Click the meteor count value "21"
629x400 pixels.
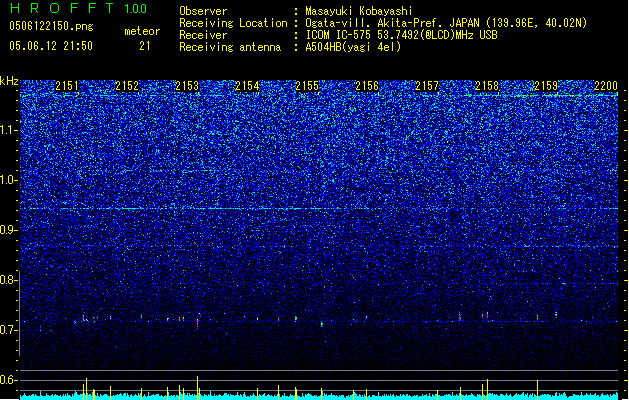tap(145, 46)
